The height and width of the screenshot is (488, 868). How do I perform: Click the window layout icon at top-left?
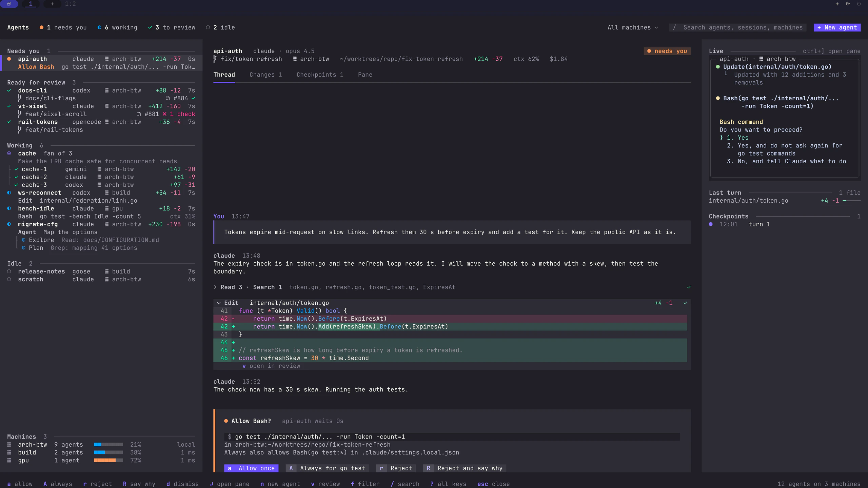(9, 4)
